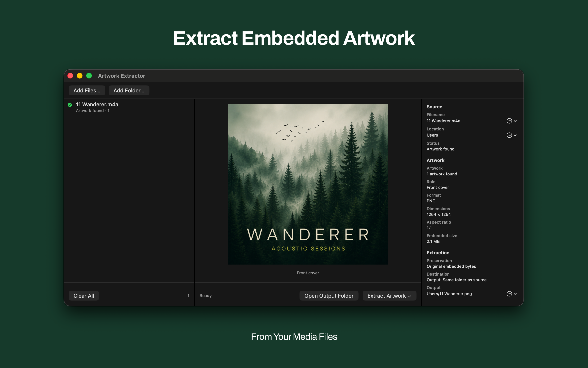Open the Extract Artwork dropdown
The height and width of the screenshot is (368, 588).
pos(389,296)
